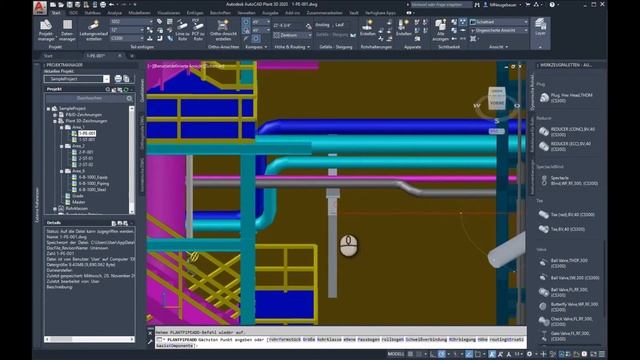The width and height of the screenshot is (640, 360).
Task: Switch to Start drawing file tab
Action: tap(48, 56)
